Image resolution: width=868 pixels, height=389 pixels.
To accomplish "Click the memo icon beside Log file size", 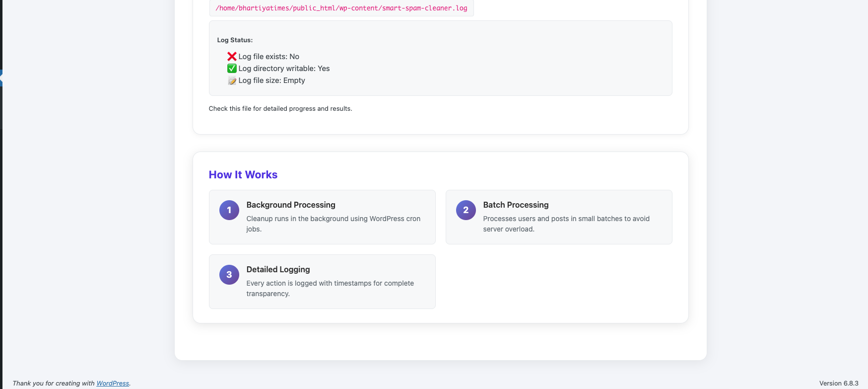I will [x=232, y=80].
